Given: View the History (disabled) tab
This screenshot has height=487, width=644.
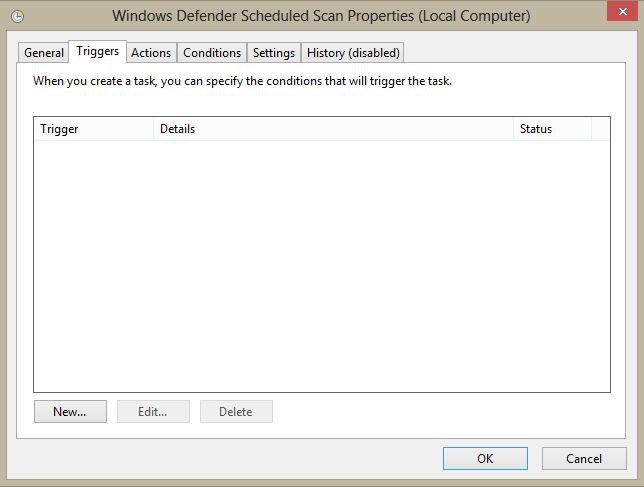Looking at the screenshot, I should coord(353,53).
